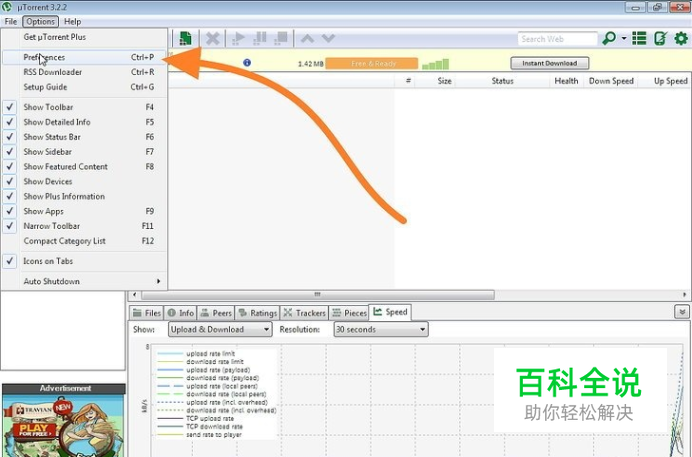Toggle Icons on Tabs option

point(84,261)
